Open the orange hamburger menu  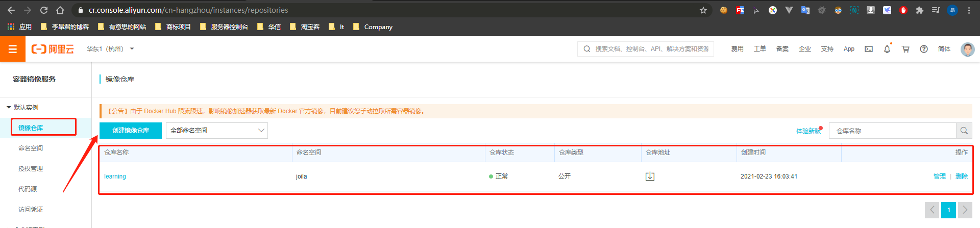pyautogui.click(x=13, y=49)
